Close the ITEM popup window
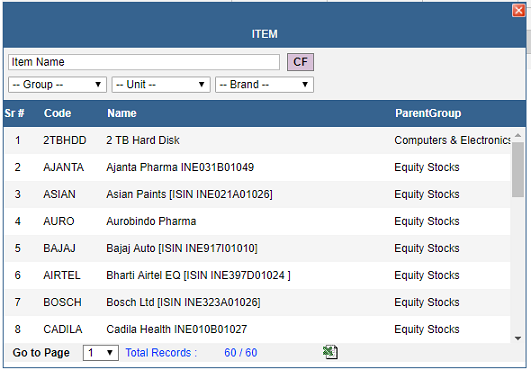Screen dimensions: 531x370 (518, 10)
